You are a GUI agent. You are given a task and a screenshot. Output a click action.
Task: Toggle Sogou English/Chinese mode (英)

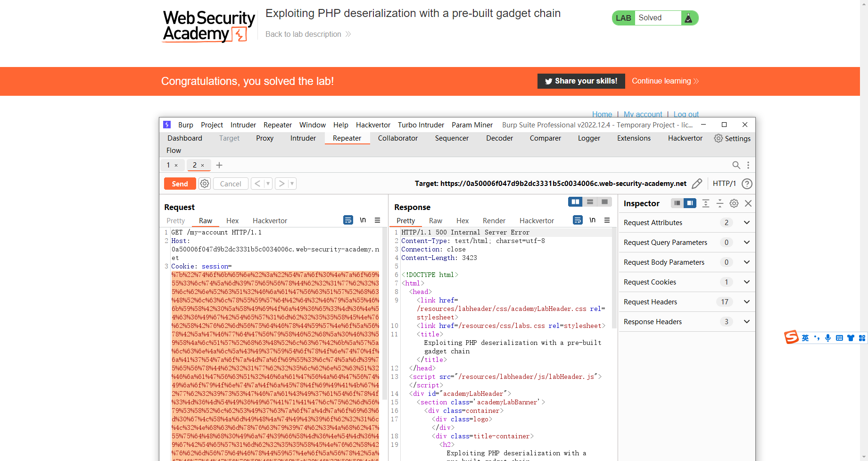point(805,338)
